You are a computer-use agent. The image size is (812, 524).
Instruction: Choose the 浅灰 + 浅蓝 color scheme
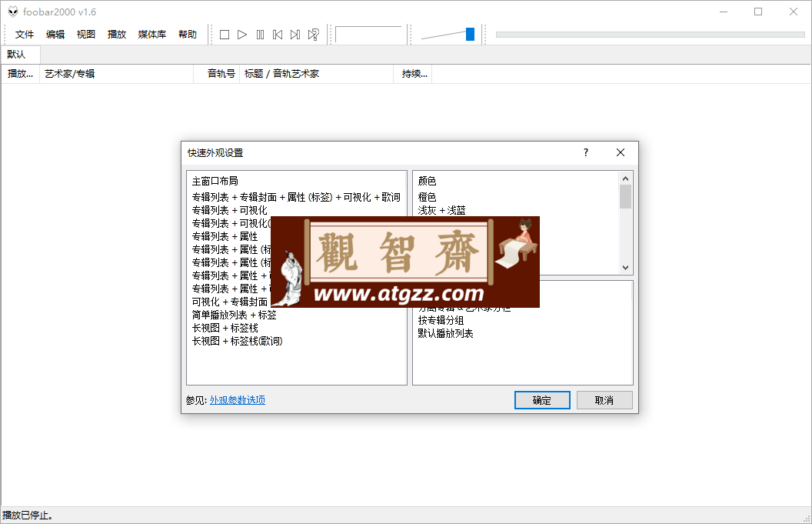click(441, 210)
